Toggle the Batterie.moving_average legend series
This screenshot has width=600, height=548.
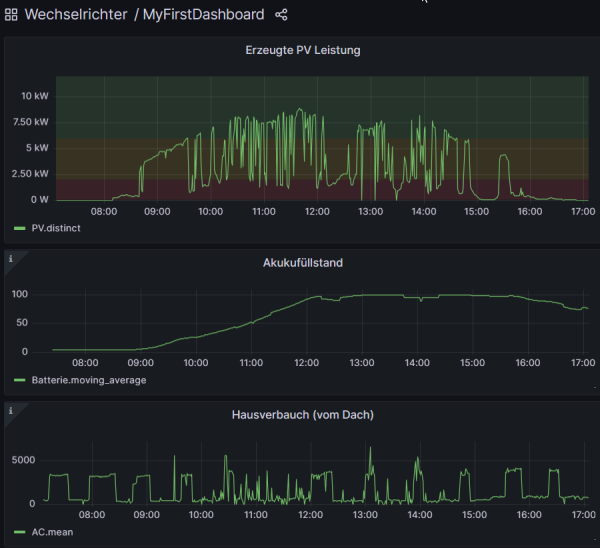tap(88, 380)
